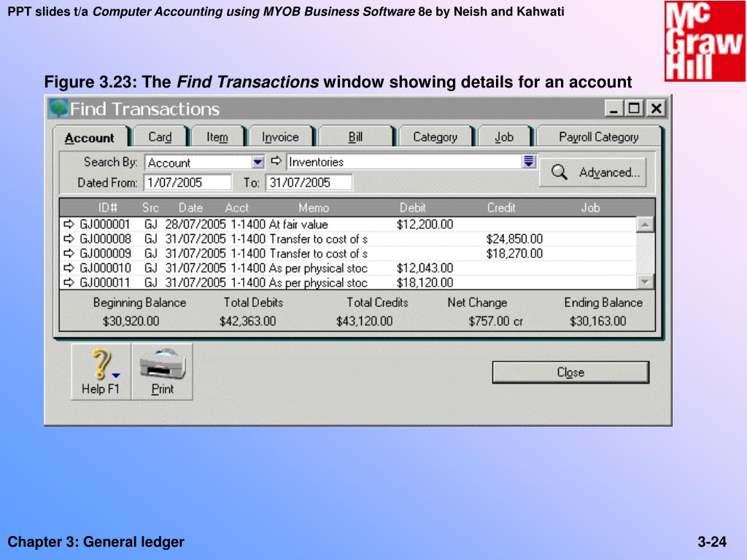Click the Ending Balance value $30,163.00
The image size is (747, 560).
tap(598, 322)
